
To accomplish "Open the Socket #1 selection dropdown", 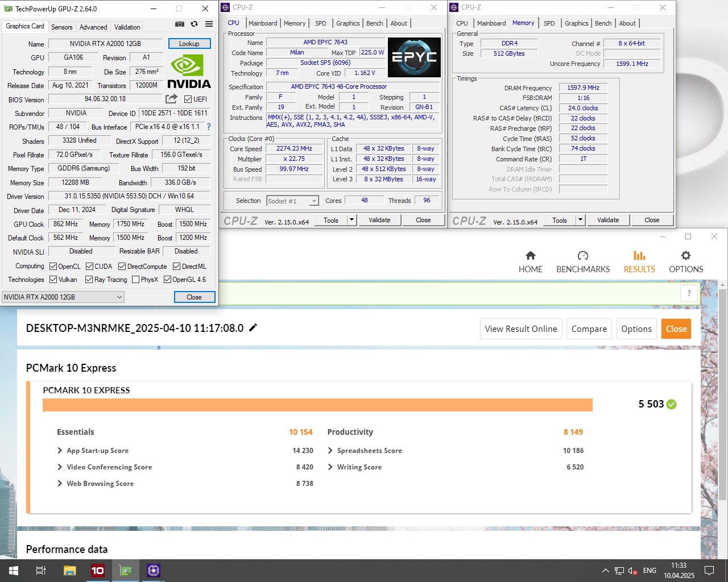I will tap(292, 201).
